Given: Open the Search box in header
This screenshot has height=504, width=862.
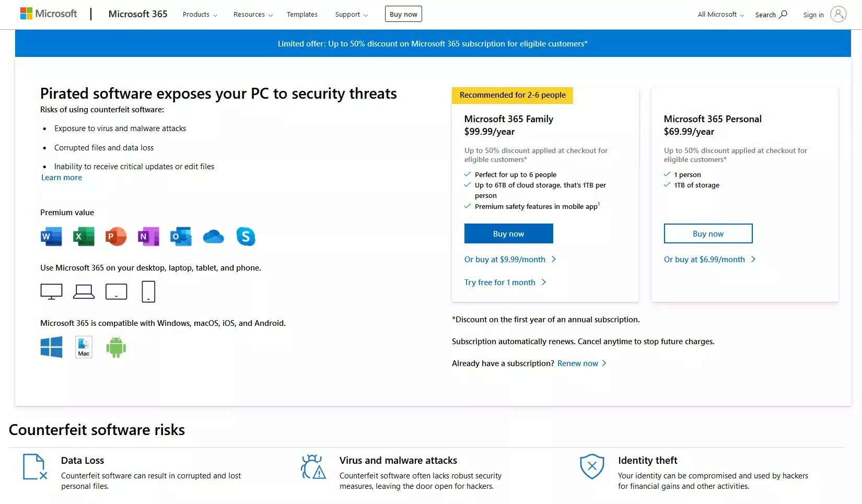Looking at the screenshot, I should pyautogui.click(x=771, y=15).
